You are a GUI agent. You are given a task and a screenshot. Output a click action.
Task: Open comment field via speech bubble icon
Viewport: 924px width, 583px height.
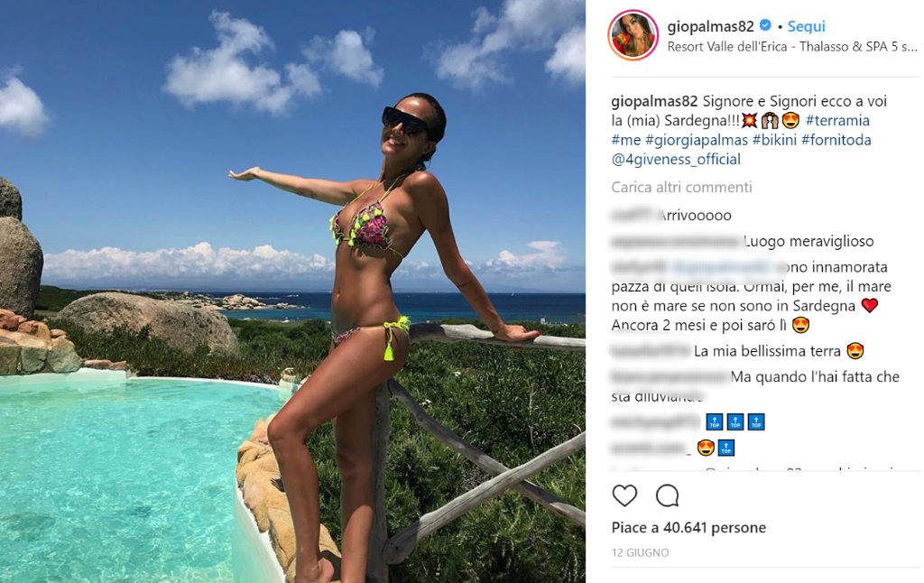click(x=668, y=495)
